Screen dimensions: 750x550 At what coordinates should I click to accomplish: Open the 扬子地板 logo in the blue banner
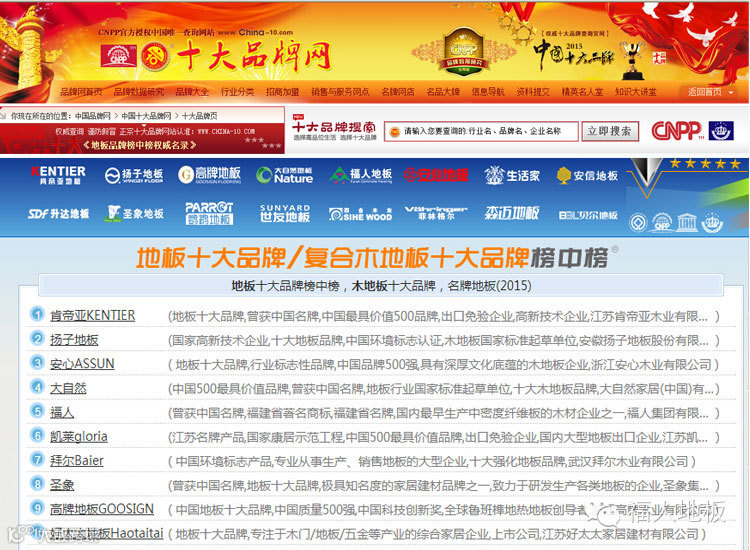point(134,176)
